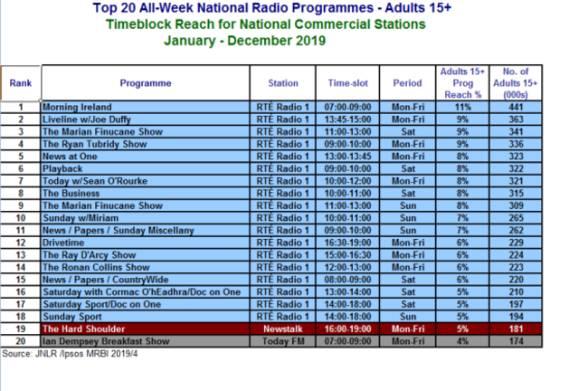Click the 'Time-slot' column header
This screenshot has height=391, width=588.
click(x=347, y=83)
